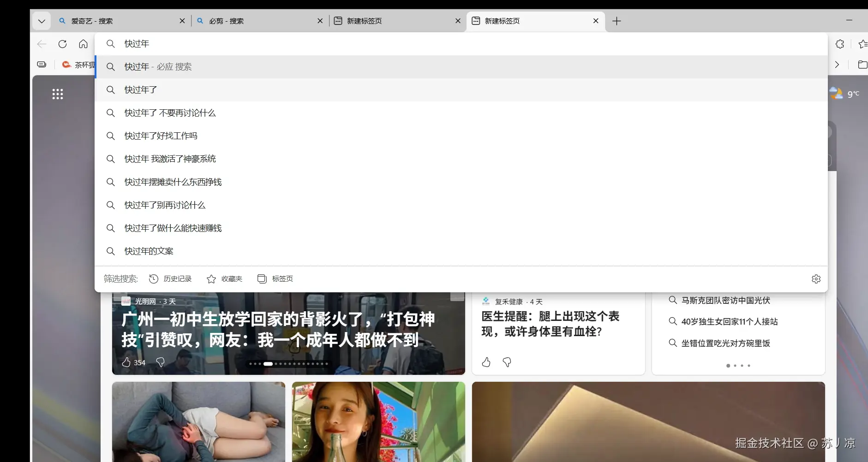868x462 pixels.
Task: Open the thumbnail of woman drinking from bottle
Action: pyautogui.click(x=378, y=422)
